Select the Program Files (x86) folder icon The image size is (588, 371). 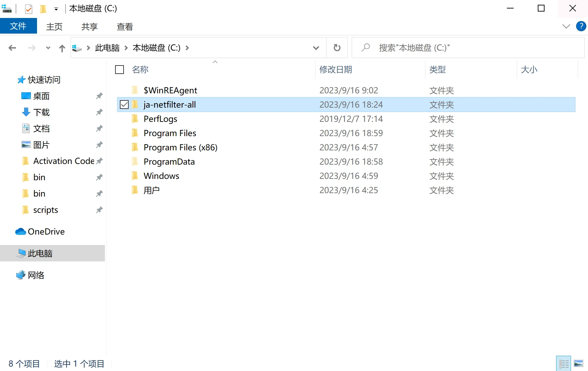click(x=135, y=147)
